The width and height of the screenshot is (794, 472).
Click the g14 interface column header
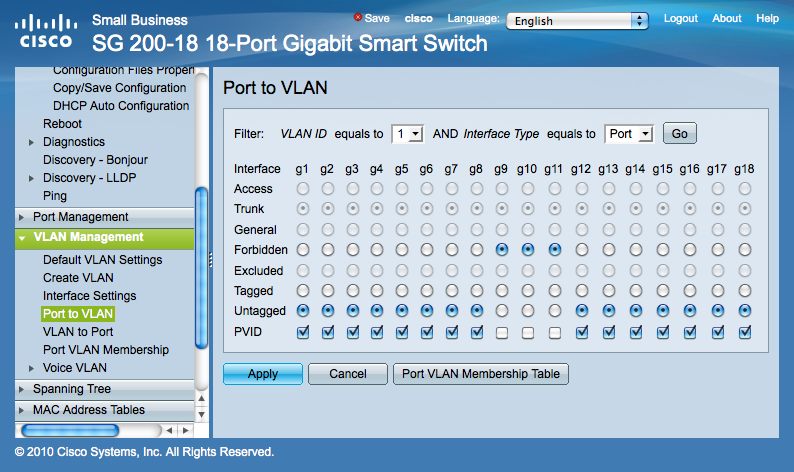click(635, 169)
